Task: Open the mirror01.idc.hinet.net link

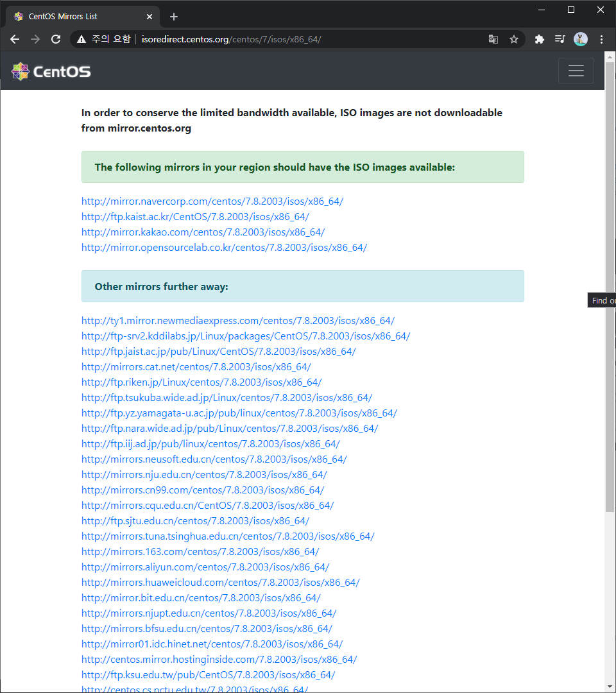Action: [x=212, y=644]
